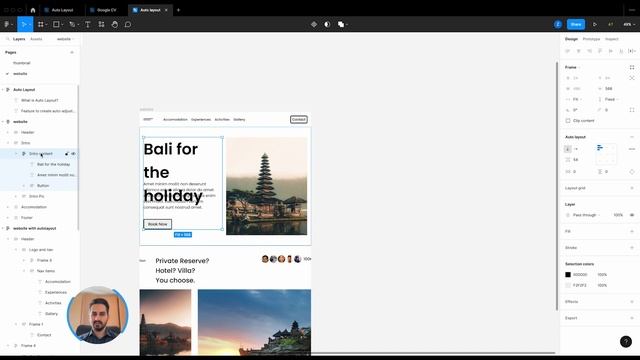Expand the Button layer
The image size is (640, 360).
tap(24, 186)
